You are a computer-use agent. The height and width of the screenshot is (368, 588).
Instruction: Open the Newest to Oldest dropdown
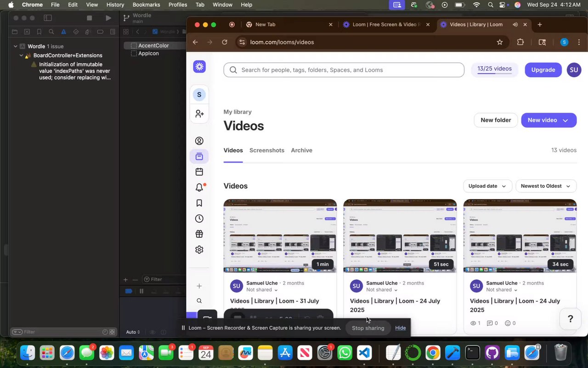pos(546,186)
